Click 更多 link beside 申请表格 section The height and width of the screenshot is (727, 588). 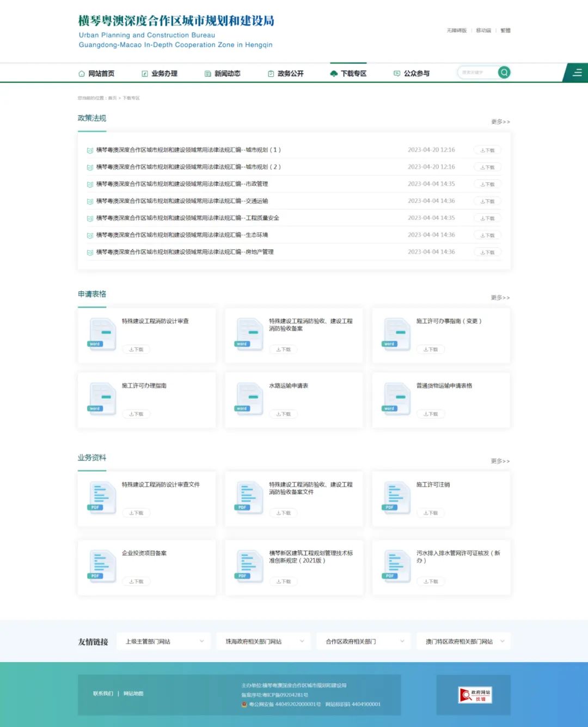[x=500, y=298]
